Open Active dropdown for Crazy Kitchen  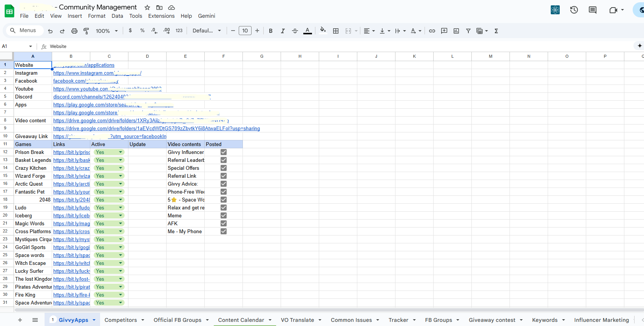(x=121, y=168)
